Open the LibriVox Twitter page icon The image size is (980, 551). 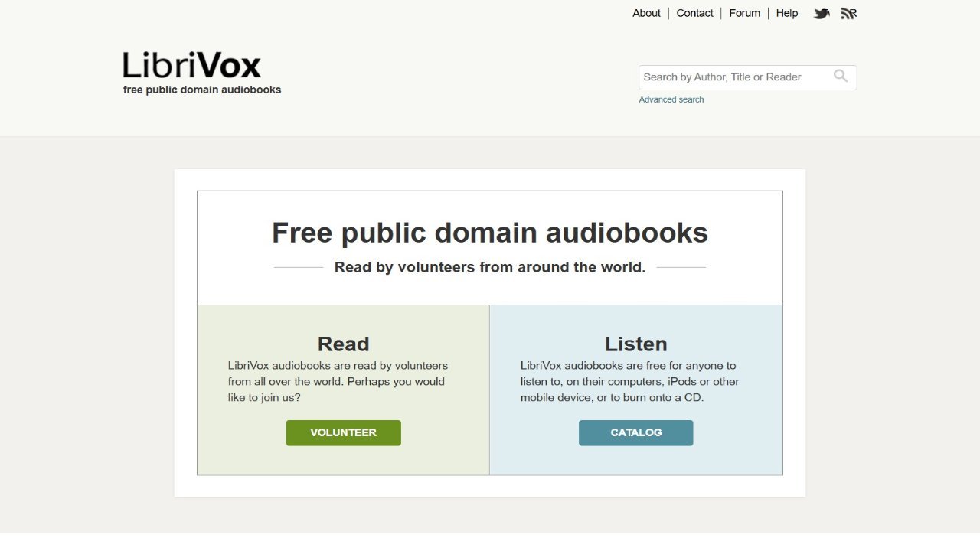(822, 13)
